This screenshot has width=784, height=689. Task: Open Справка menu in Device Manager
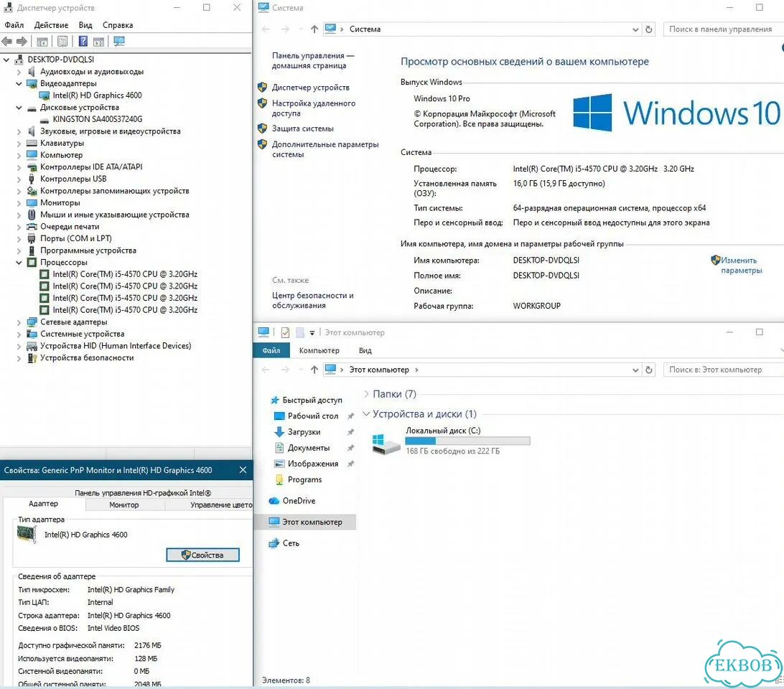pyautogui.click(x=118, y=25)
